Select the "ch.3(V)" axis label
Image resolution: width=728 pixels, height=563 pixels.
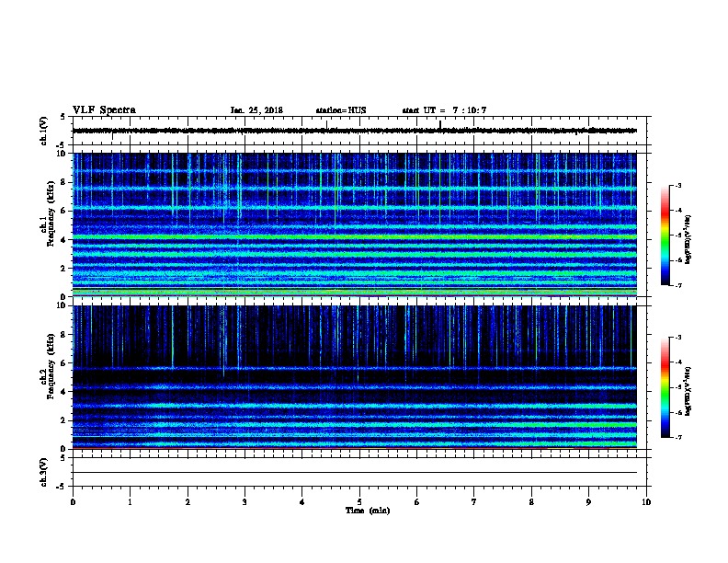pyautogui.click(x=43, y=473)
